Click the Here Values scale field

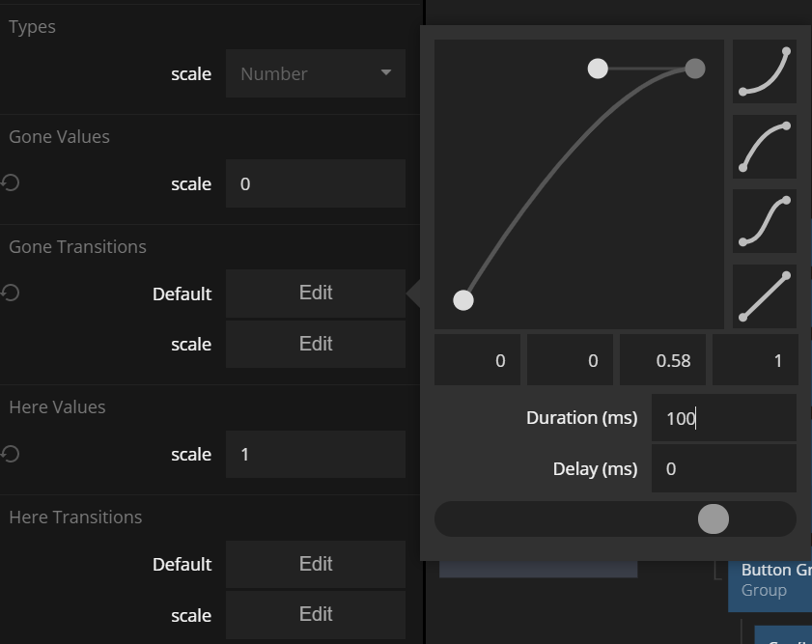tap(315, 454)
